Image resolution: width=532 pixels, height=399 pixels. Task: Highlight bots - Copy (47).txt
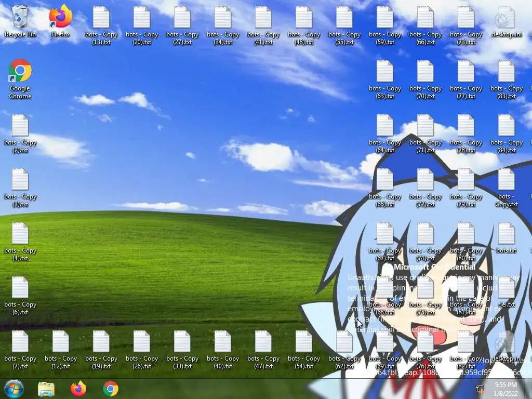pyautogui.click(x=263, y=350)
